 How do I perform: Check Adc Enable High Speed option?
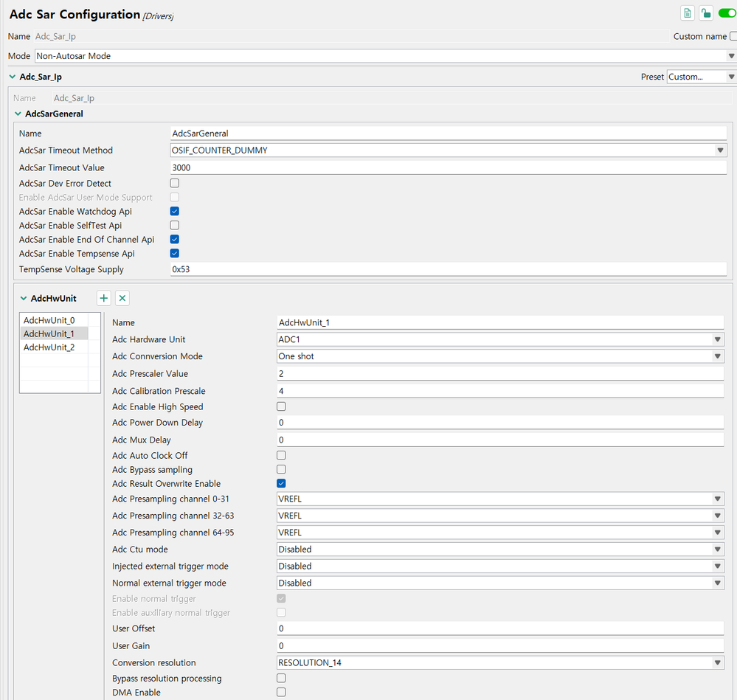click(x=281, y=406)
